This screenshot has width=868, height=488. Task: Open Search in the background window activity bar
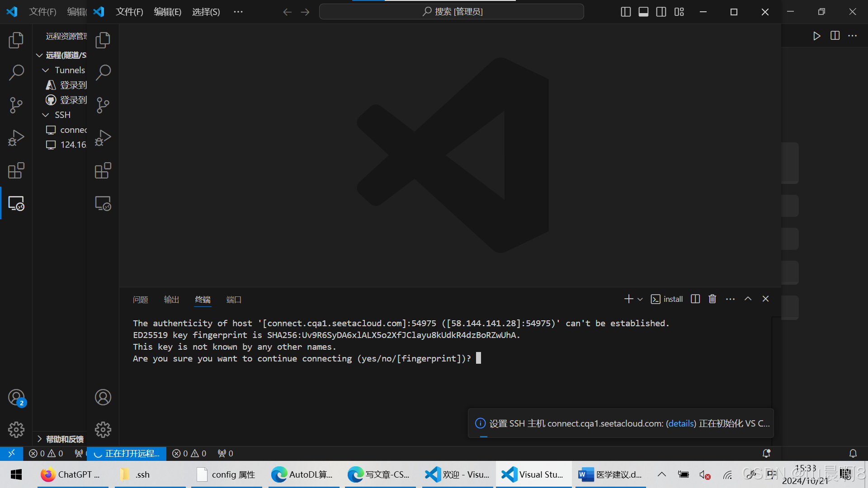pos(16,72)
